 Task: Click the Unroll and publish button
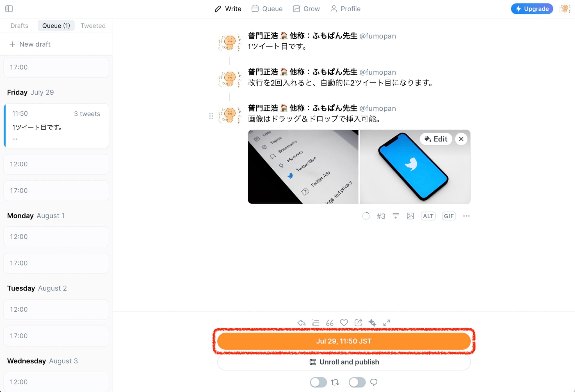(x=343, y=362)
